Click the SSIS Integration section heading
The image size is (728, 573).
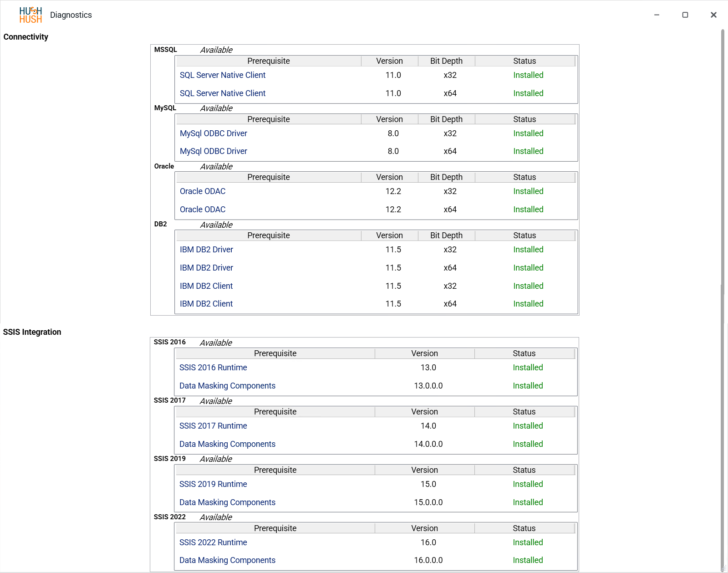click(x=32, y=332)
